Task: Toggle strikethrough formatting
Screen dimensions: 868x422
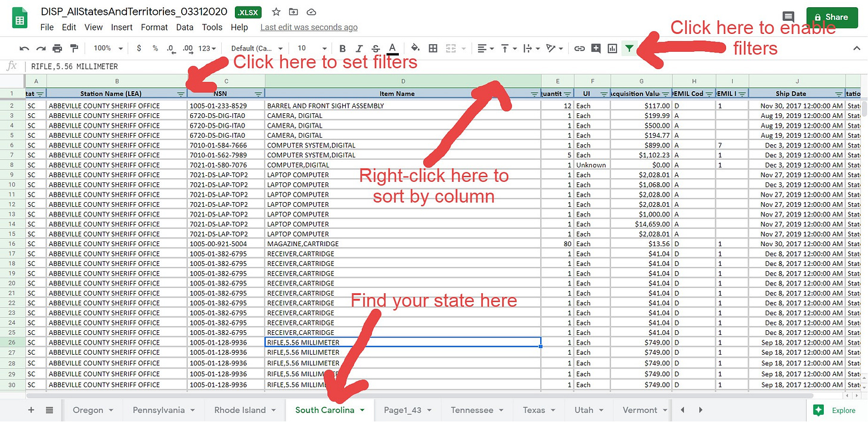Action: (x=376, y=48)
